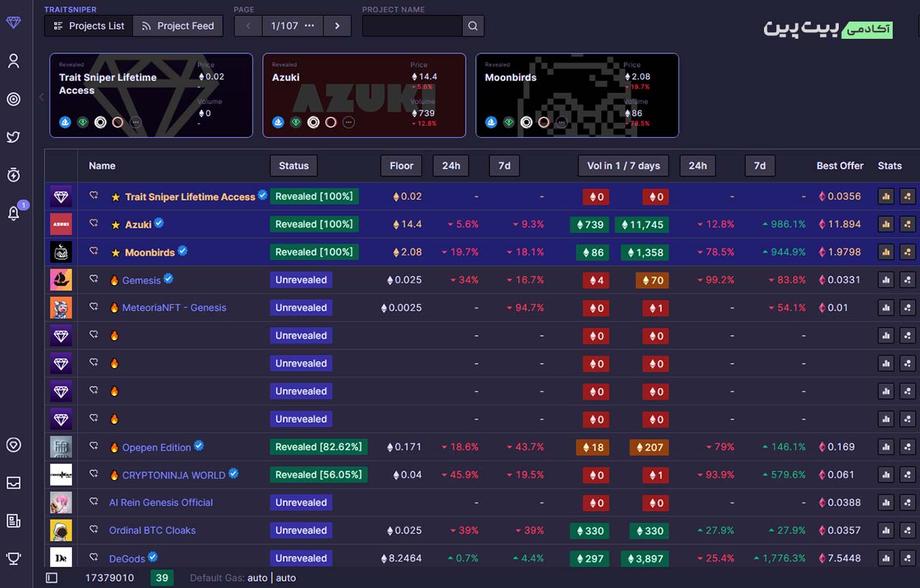Sort by Vol in 1 / 7 days header

click(623, 166)
